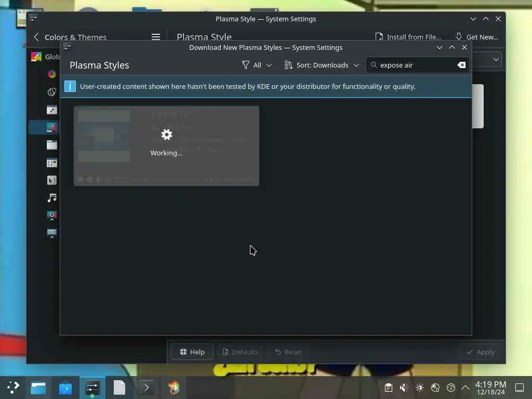
Task: Select the Expose Air style card
Action: [166, 146]
